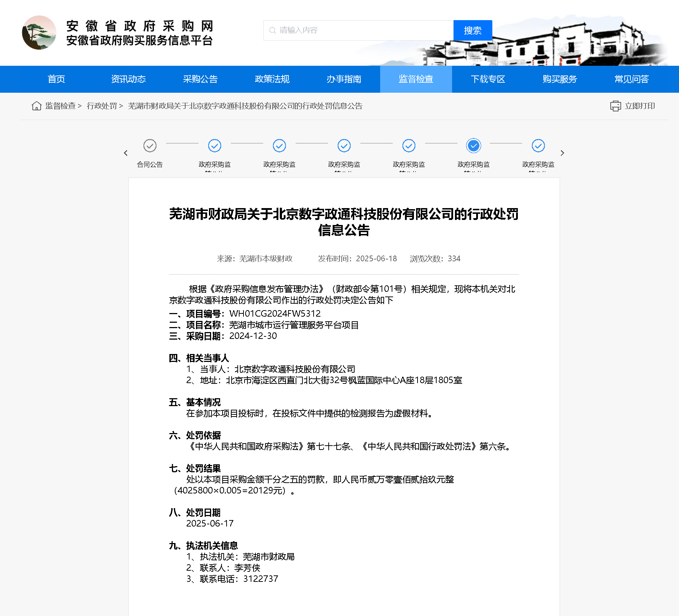
Task: Click the view count 334
Action: pos(454,259)
